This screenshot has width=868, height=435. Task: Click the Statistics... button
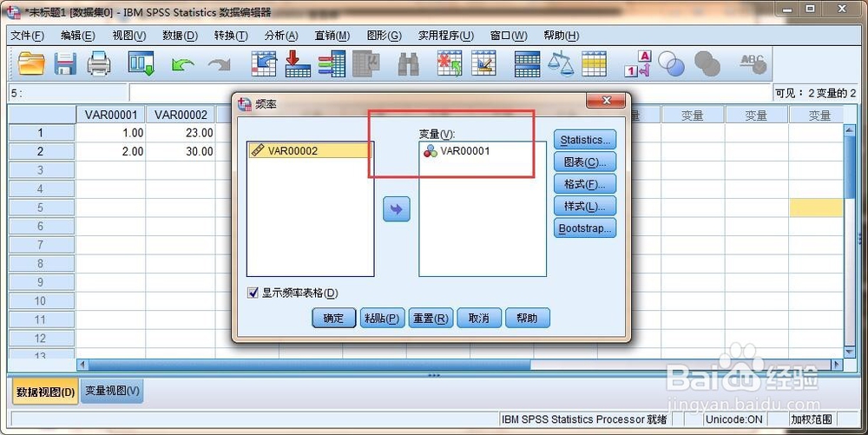pos(585,140)
